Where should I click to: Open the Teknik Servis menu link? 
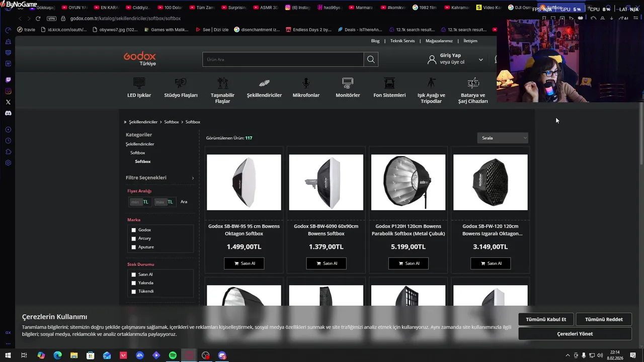(403, 41)
